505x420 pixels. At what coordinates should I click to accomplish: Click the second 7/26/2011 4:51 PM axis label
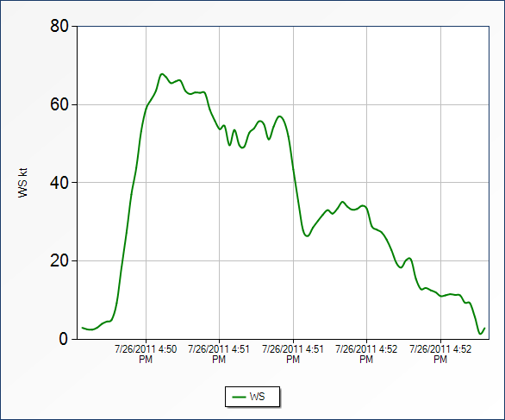tap(293, 354)
